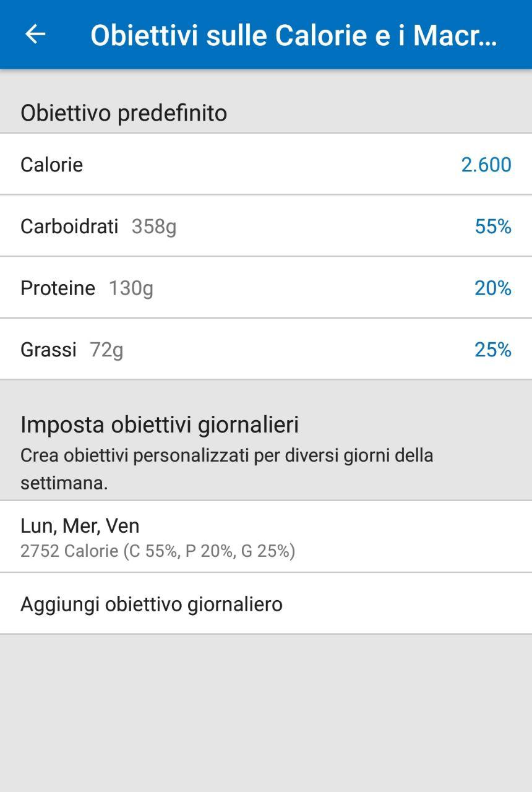Select the Grassi label
Viewport: 532px width, 792px height.
point(48,350)
